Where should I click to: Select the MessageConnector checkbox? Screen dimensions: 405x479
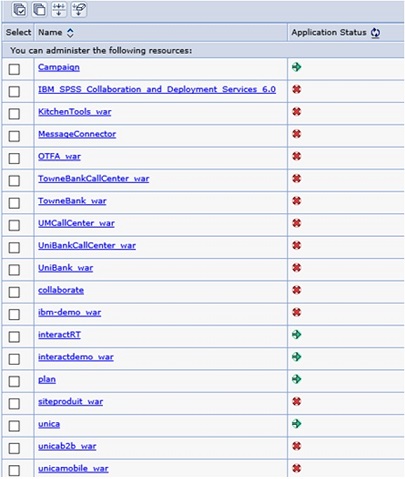[x=14, y=136]
